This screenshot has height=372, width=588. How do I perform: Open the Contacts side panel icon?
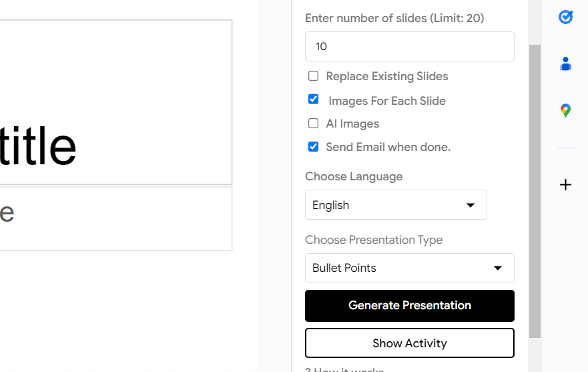(565, 64)
